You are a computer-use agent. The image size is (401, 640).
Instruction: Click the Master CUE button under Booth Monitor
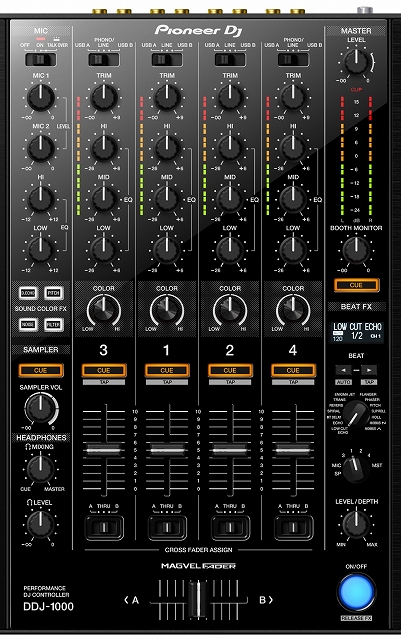point(356,285)
